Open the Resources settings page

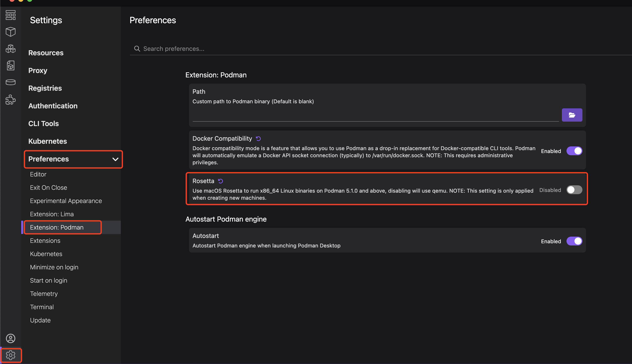46,53
